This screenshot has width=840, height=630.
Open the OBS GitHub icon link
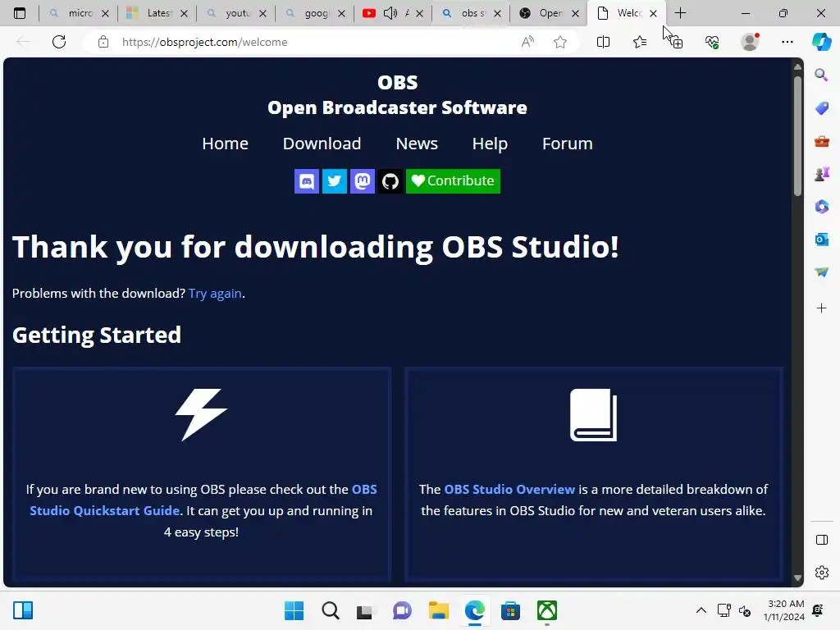(x=390, y=181)
